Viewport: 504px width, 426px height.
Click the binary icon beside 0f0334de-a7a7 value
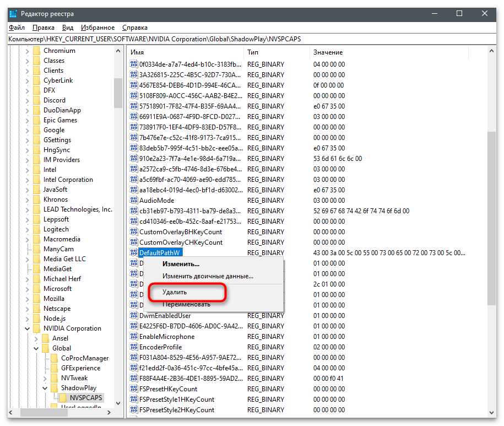(x=134, y=64)
